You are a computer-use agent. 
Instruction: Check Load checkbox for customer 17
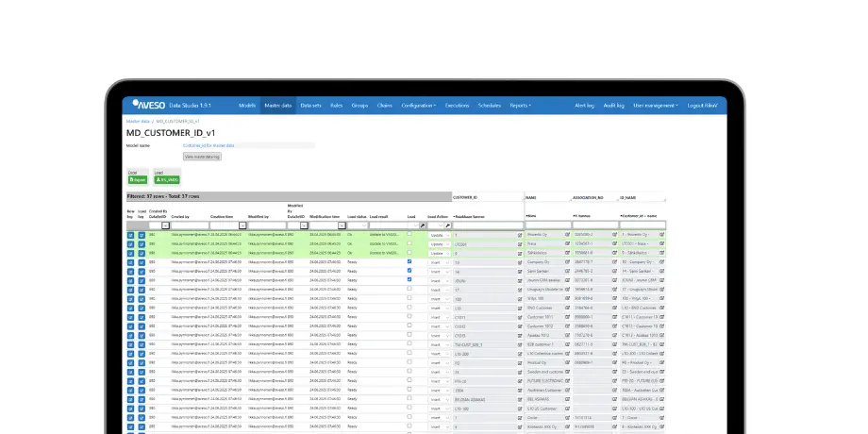409,289
